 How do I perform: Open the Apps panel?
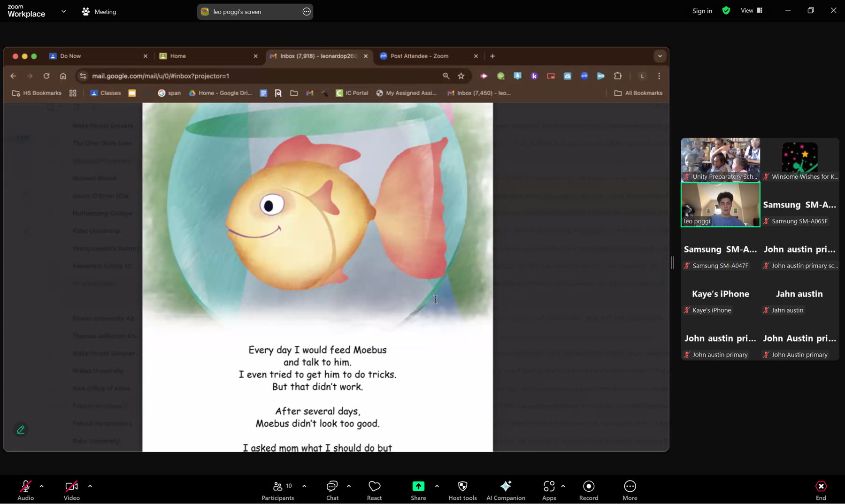pyautogui.click(x=548, y=490)
